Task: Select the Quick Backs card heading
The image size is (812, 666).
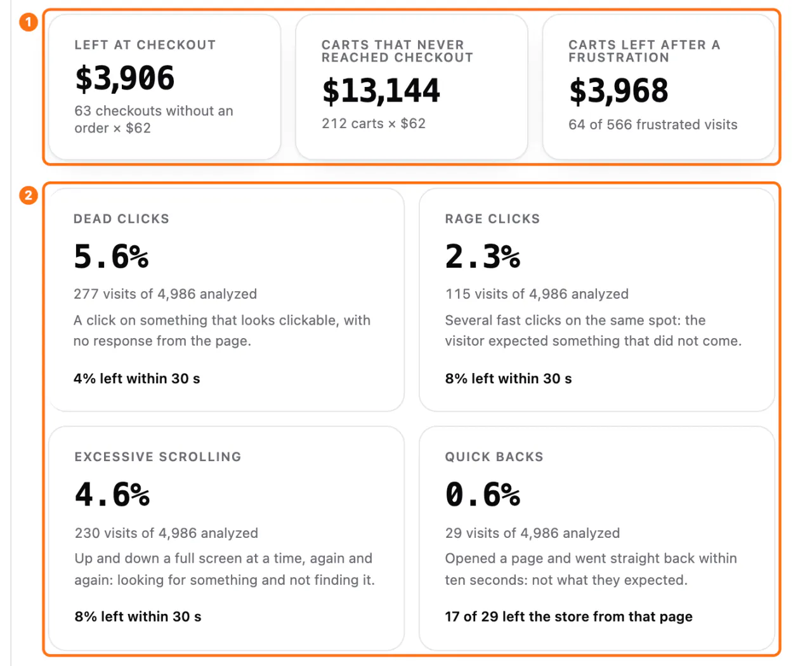Action: pyautogui.click(x=494, y=457)
